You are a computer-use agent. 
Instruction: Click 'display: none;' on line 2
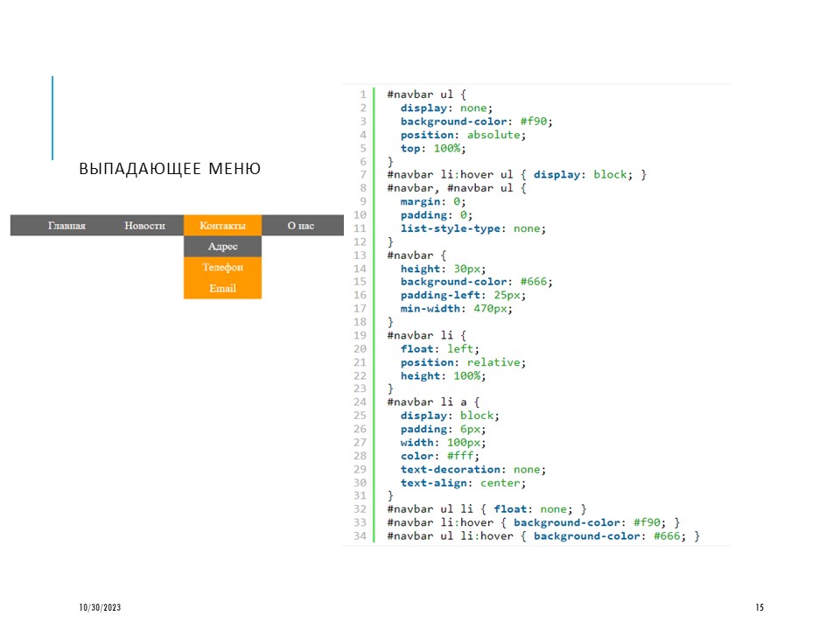pos(446,108)
